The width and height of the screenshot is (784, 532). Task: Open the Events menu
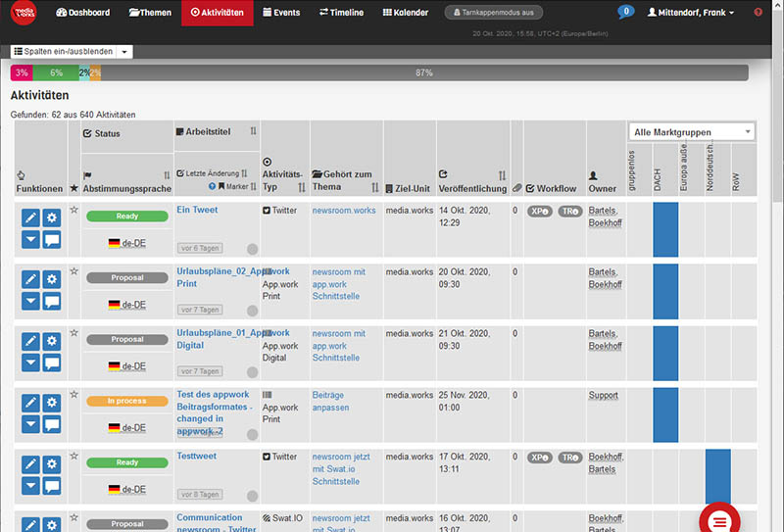point(281,13)
